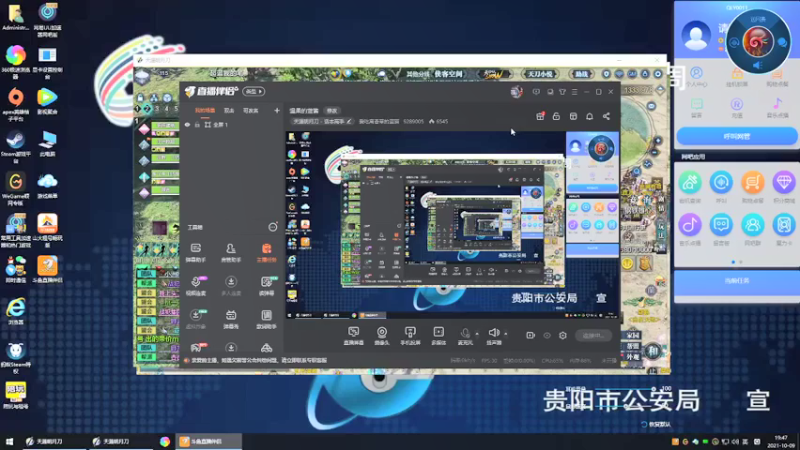Open Steam desktop shortcut
800x450 pixels.
pos(15,144)
